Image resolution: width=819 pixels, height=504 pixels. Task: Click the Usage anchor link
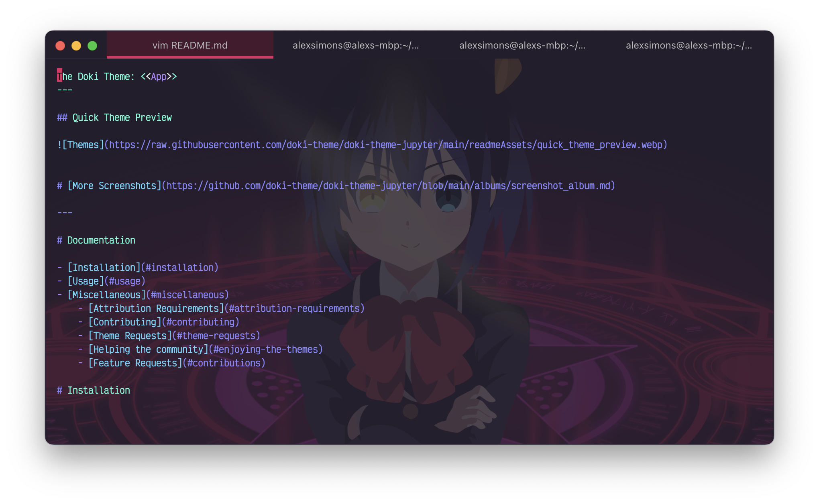tap(86, 281)
